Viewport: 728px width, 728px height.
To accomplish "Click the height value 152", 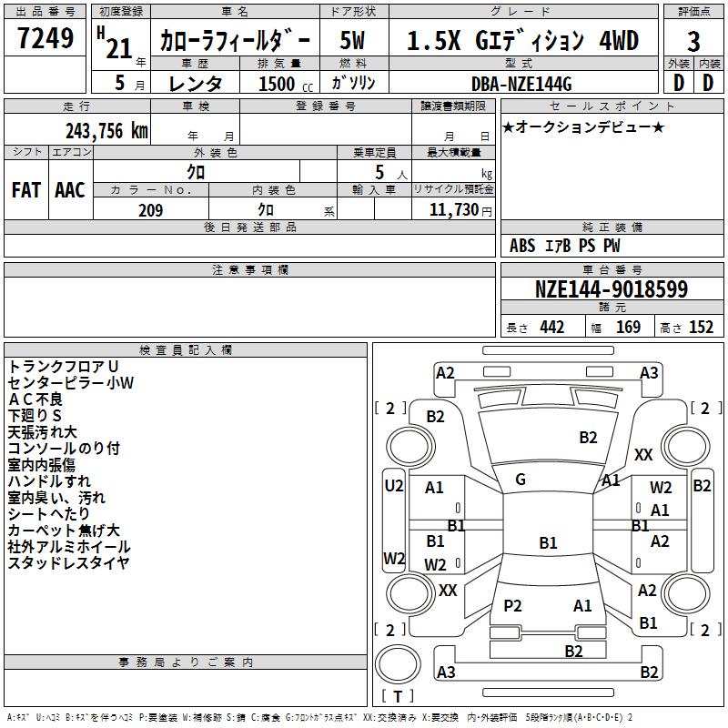I will point(701,328).
